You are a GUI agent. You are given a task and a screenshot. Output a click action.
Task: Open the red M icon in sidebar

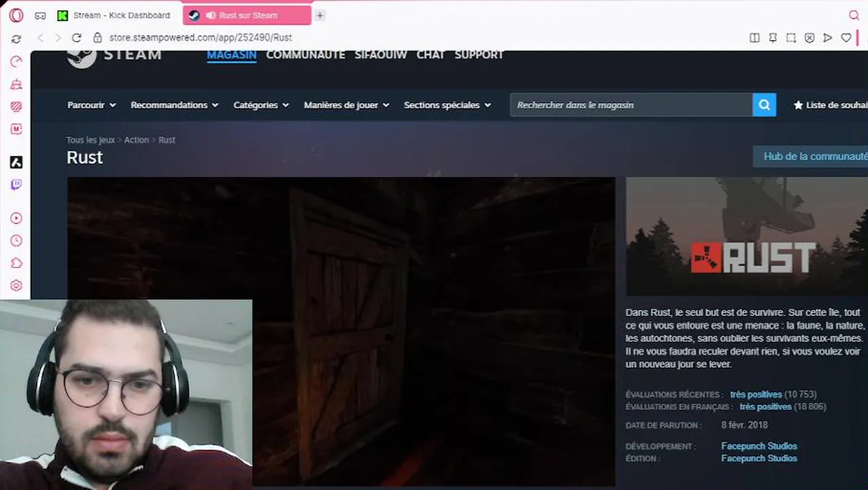click(16, 129)
